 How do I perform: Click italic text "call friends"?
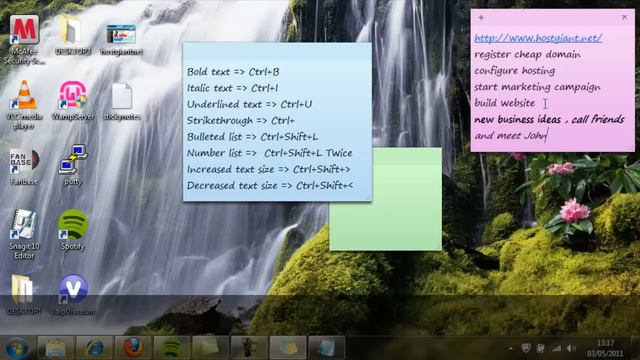tap(598, 119)
